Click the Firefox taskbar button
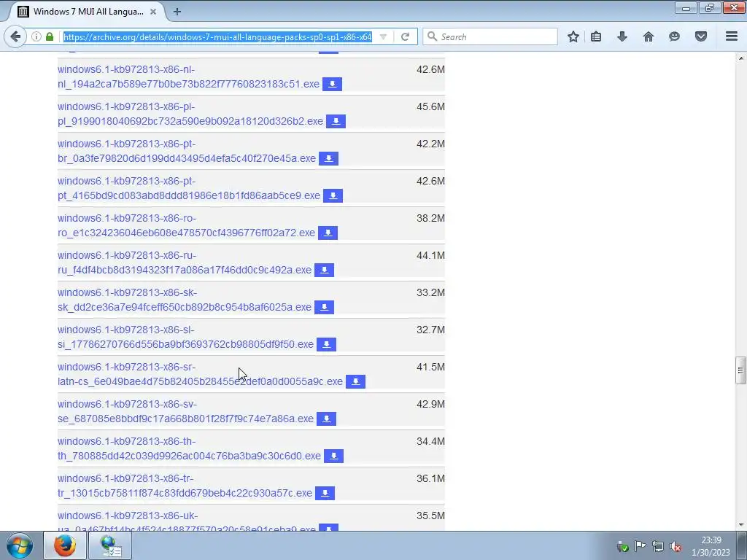Viewport: 747px width, 560px height. (x=65, y=545)
